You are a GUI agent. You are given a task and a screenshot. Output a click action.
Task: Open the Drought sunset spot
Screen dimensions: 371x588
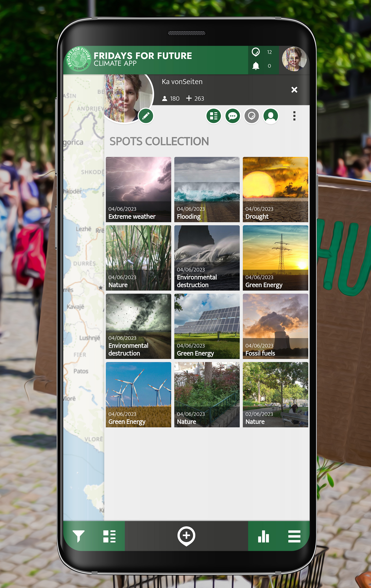[x=275, y=189]
